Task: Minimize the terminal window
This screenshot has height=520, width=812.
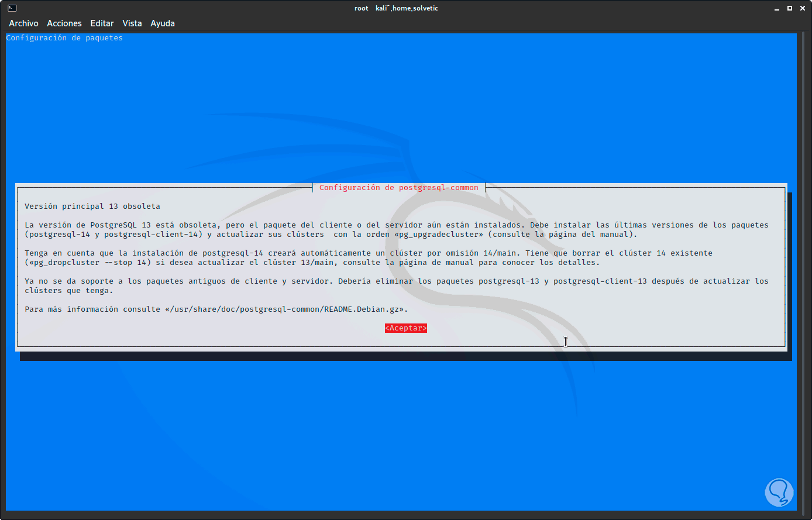Action: [776, 8]
